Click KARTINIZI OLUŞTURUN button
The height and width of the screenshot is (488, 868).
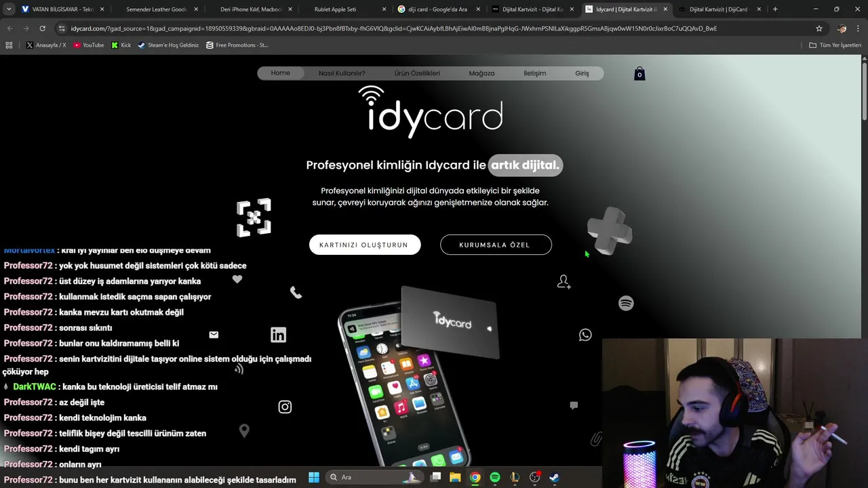click(x=365, y=245)
